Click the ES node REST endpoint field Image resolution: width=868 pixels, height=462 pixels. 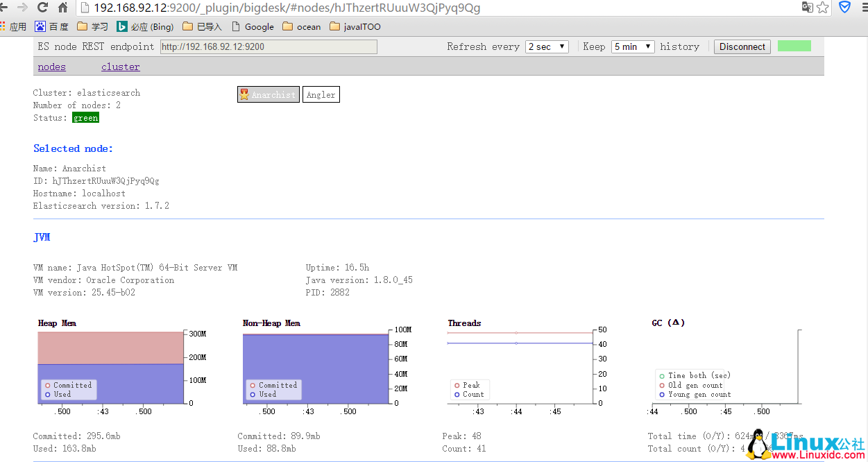269,46
